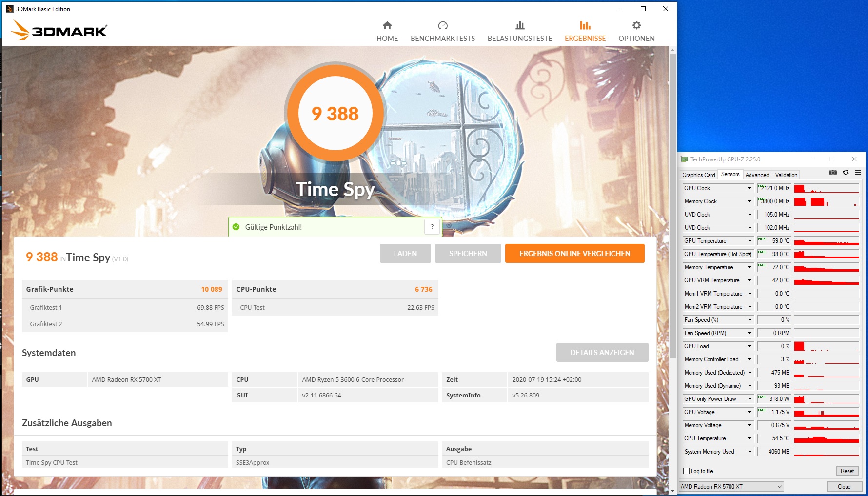Screen dimensions: 868x496
Task: Open the Benchmarktests tab
Action: pos(443,31)
